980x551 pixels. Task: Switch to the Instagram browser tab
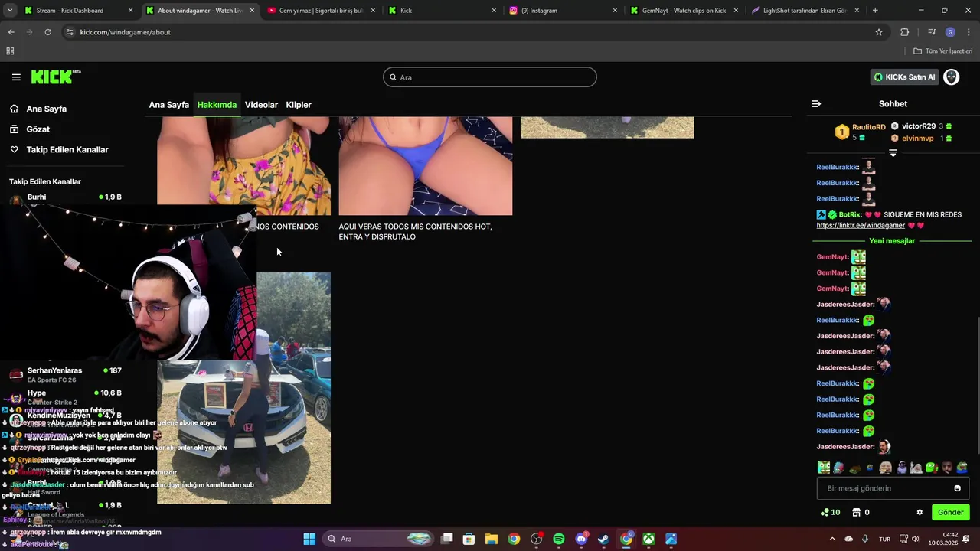(x=563, y=11)
